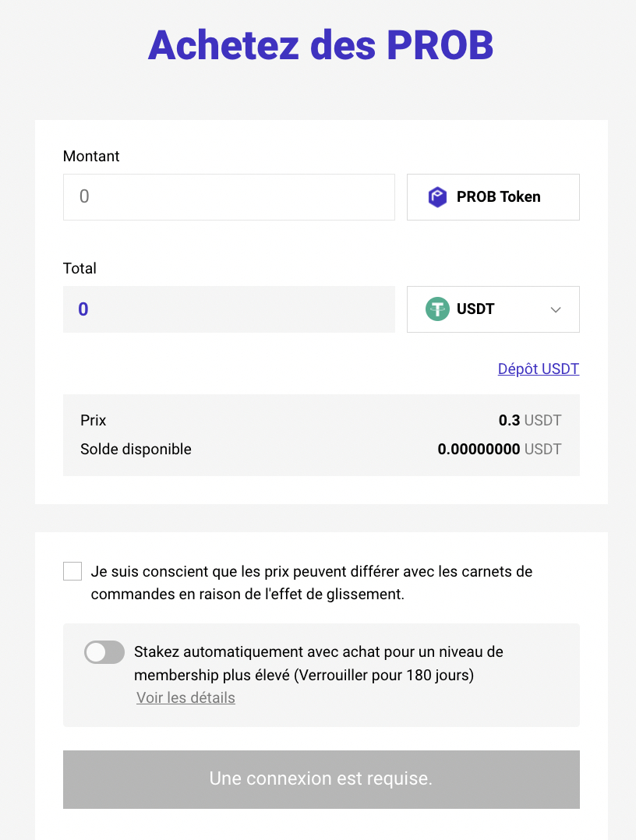The width and height of the screenshot is (636, 840).
Task: Click the PROB Token selector box
Action: coord(493,197)
